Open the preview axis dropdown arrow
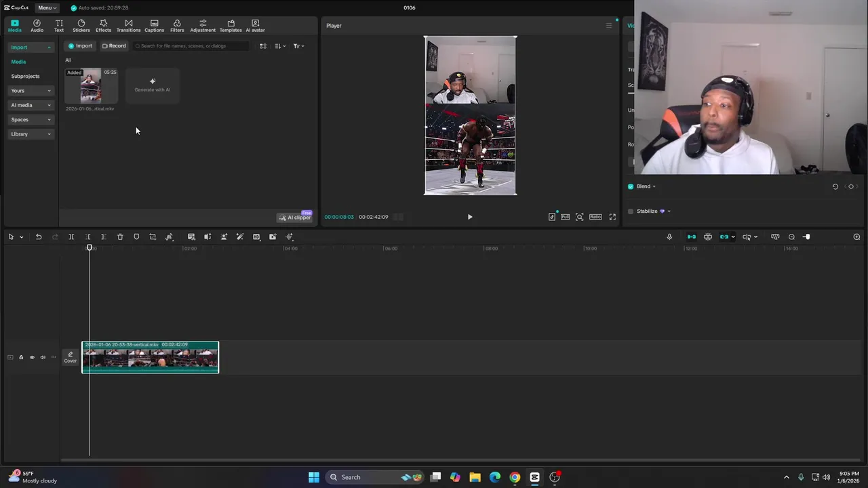 point(755,237)
